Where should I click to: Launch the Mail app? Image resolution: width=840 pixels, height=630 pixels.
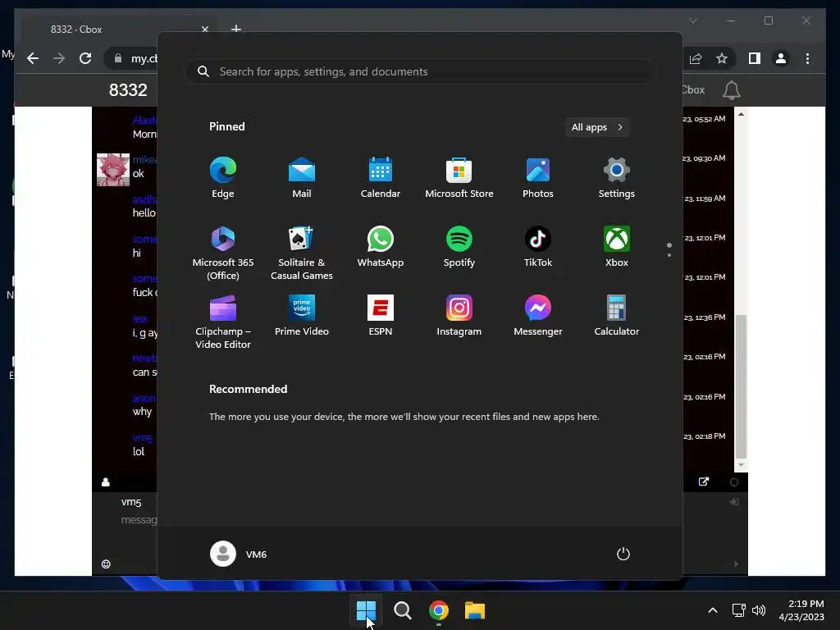point(302,178)
